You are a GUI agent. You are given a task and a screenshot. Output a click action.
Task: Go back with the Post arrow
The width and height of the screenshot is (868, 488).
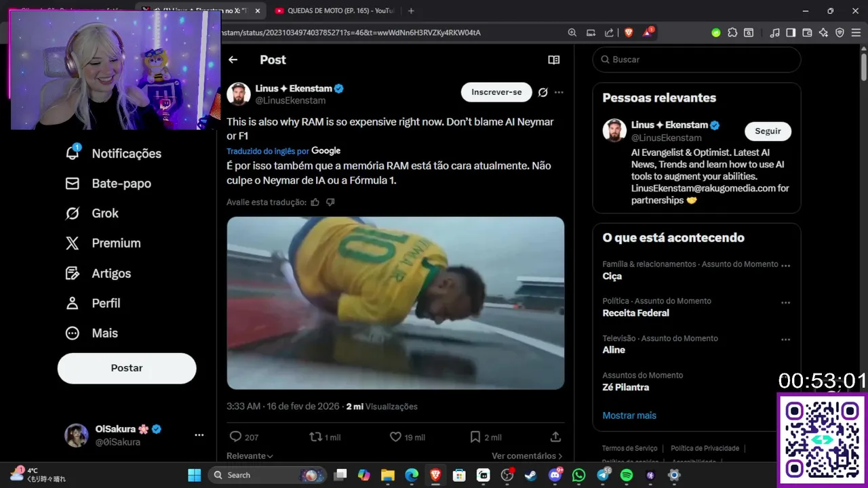click(x=233, y=60)
